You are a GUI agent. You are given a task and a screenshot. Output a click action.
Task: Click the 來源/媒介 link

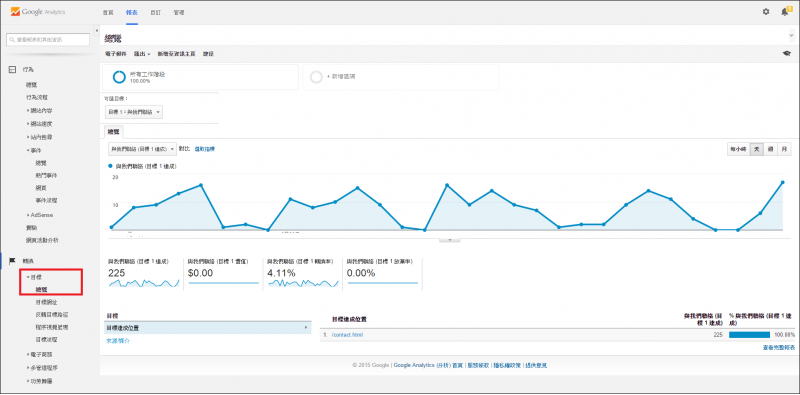(x=118, y=341)
